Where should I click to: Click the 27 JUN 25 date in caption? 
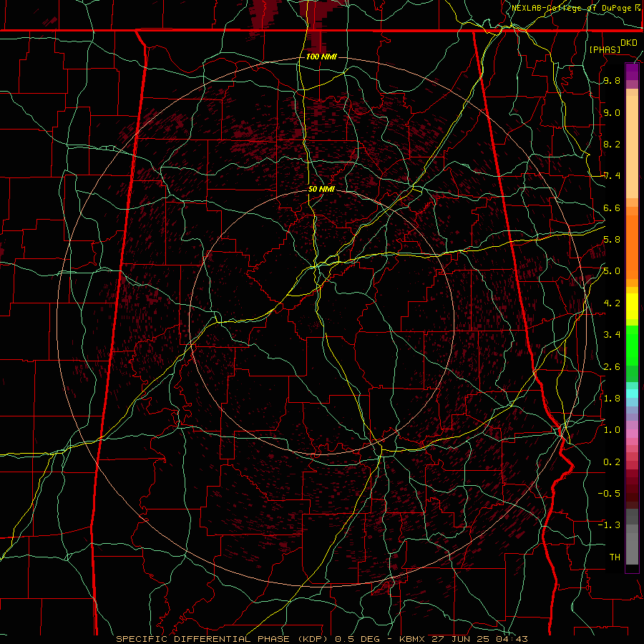coord(460,639)
